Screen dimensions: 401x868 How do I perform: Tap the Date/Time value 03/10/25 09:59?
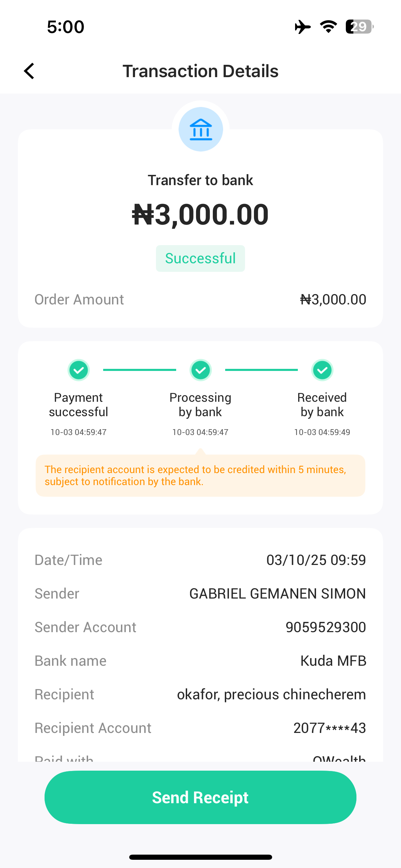[x=316, y=560]
